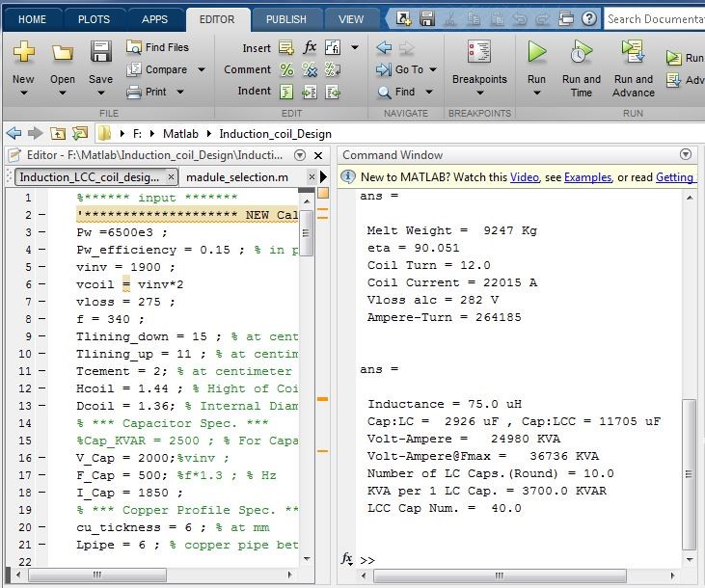Open Editor panel actions menu arrow
The image size is (705, 588).
pyautogui.click(x=299, y=155)
